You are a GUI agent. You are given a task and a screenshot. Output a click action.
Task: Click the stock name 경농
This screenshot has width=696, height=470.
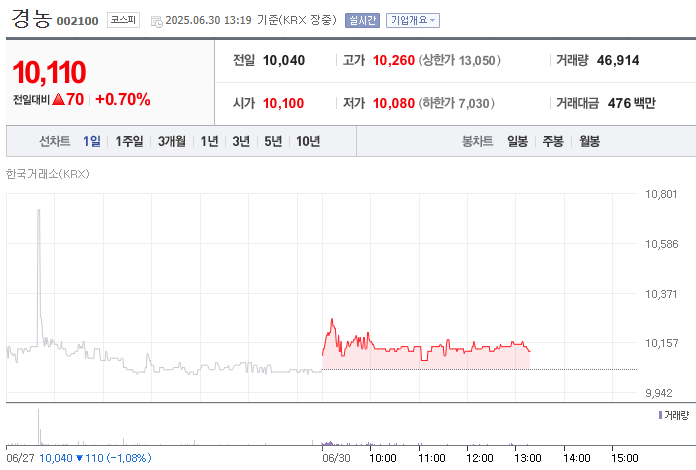pos(31,19)
